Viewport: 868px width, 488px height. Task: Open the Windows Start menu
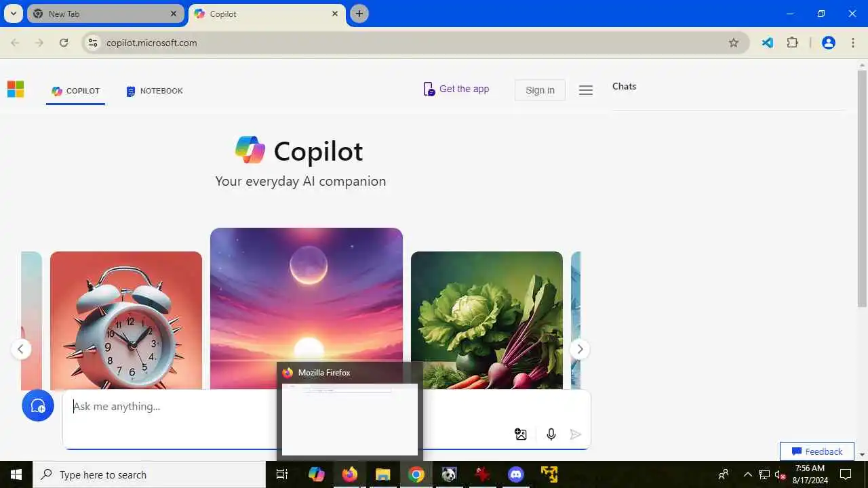point(16,474)
